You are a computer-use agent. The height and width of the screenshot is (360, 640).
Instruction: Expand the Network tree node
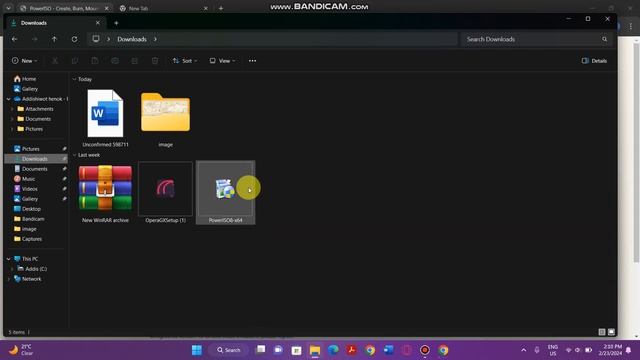pyautogui.click(x=9, y=279)
